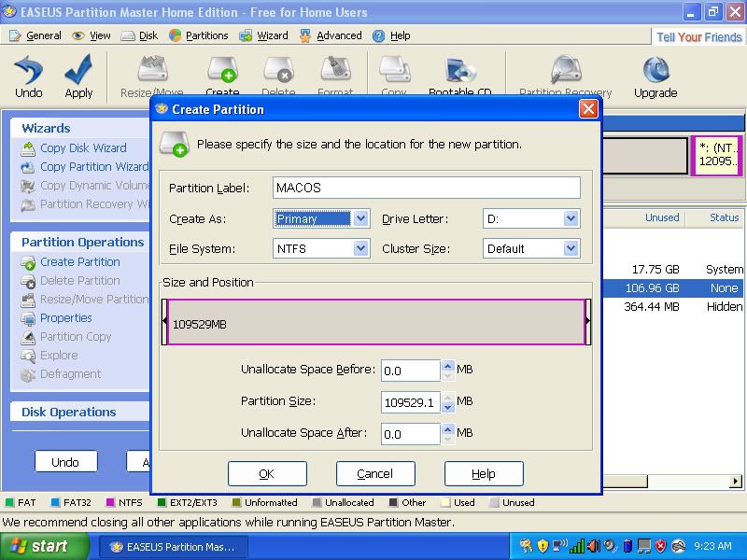747x560 pixels.
Task: Click the horizontal scrollbar right arrow
Action: click(x=736, y=482)
